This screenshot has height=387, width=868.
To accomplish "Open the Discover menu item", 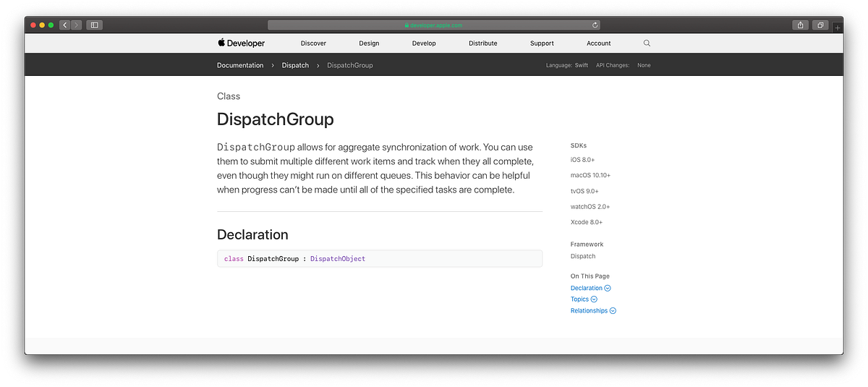I will coord(313,43).
